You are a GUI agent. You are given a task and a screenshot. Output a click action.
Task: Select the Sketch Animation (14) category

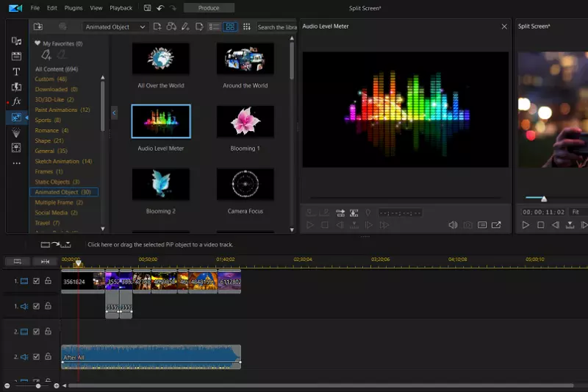pos(63,161)
